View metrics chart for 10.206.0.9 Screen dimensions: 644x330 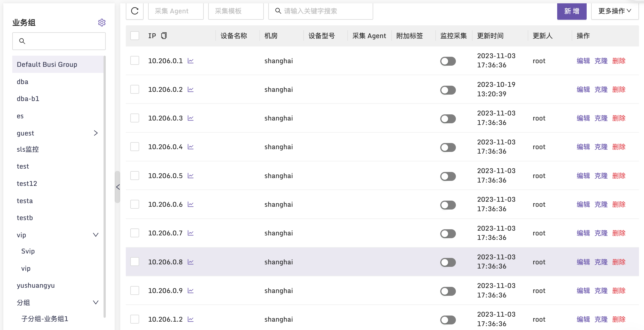click(x=191, y=290)
